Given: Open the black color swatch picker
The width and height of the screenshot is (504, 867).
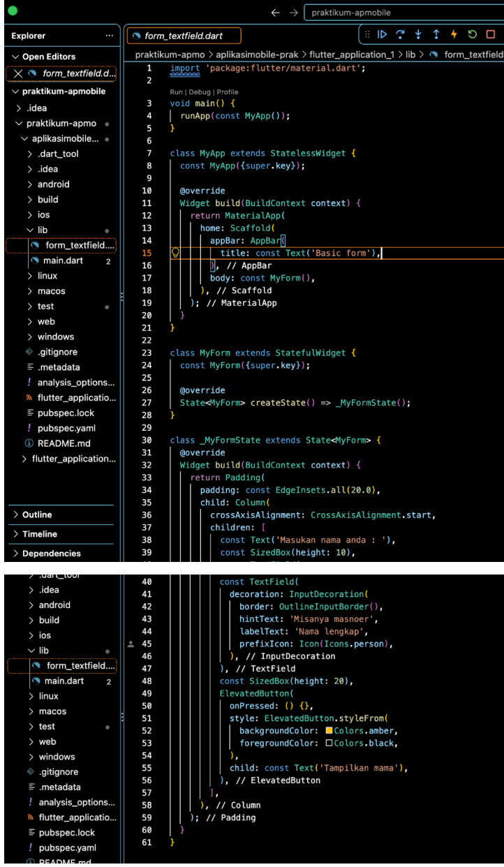Looking at the screenshot, I should pyautogui.click(x=329, y=743).
